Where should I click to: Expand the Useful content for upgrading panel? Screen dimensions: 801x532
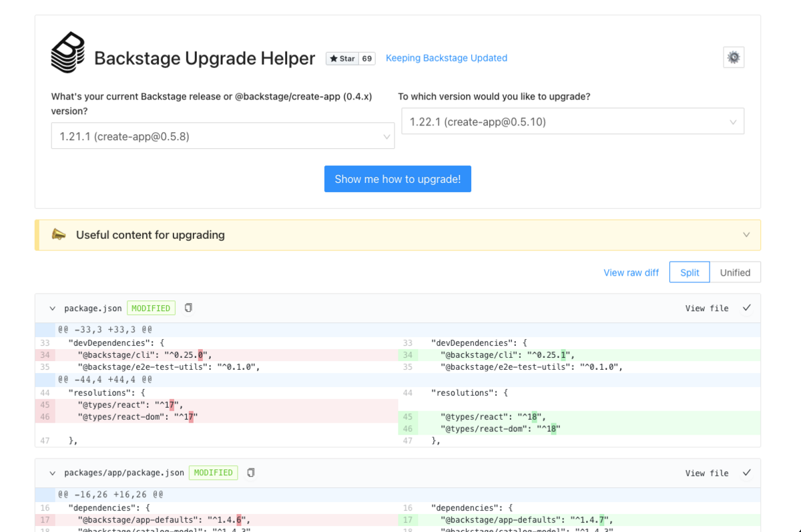click(x=746, y=235)
